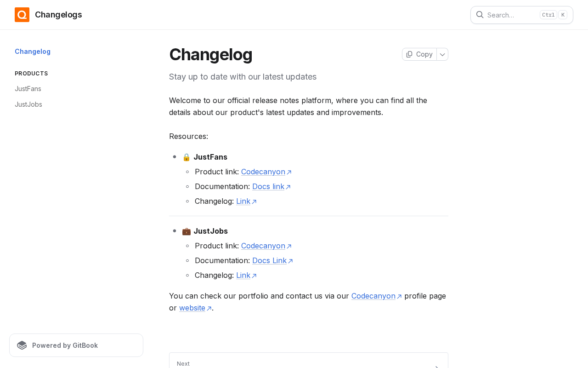This screenshot has width=588, height=368.
Task: Click the JustJobs briefcase emoji icon
Action: point(187,231)
